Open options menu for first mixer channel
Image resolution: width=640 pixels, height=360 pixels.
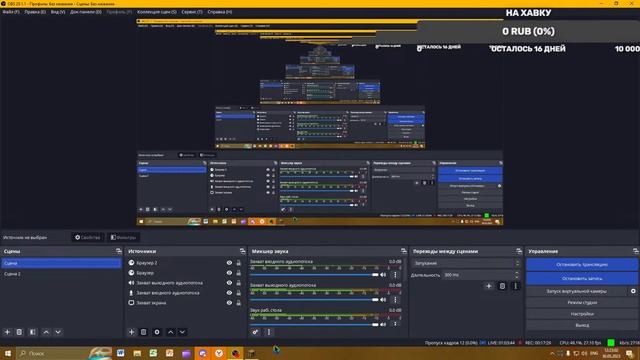395,275
